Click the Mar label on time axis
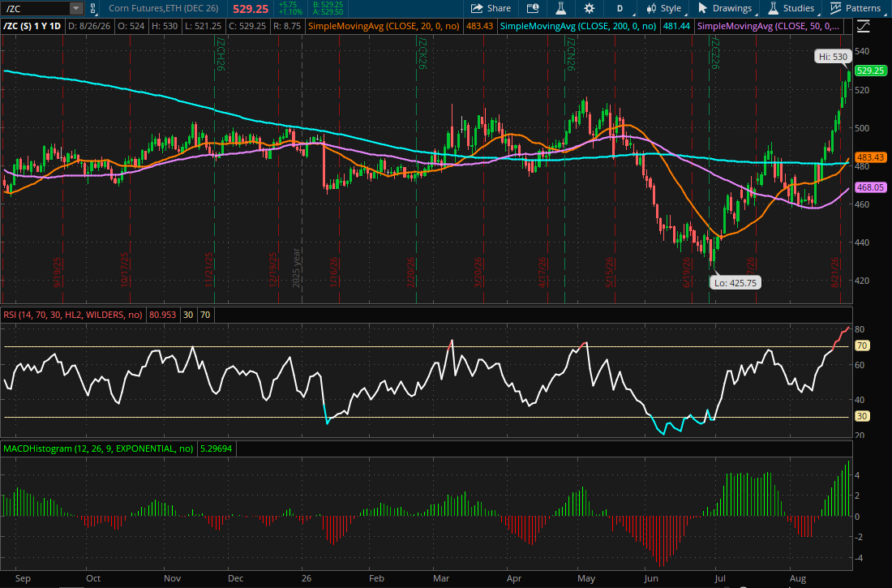The image size is (892, 588). (441, 578)
